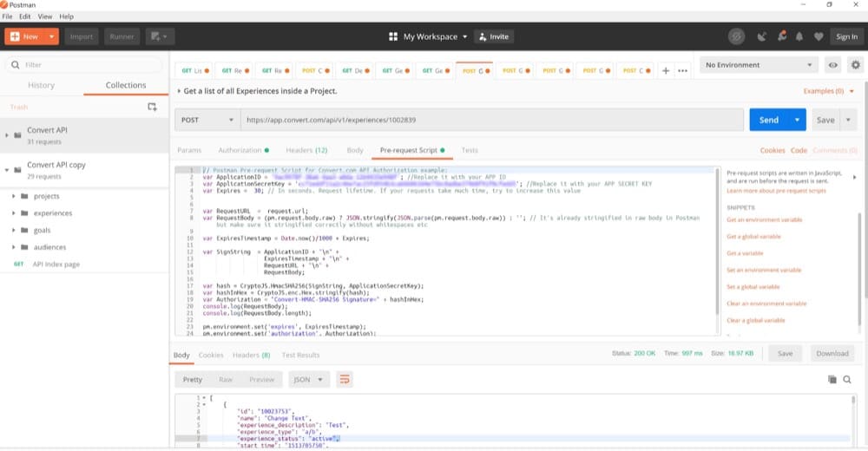The image size is (868, 451).
Task: Expand the audiences folder
Action: pos(13,247)
